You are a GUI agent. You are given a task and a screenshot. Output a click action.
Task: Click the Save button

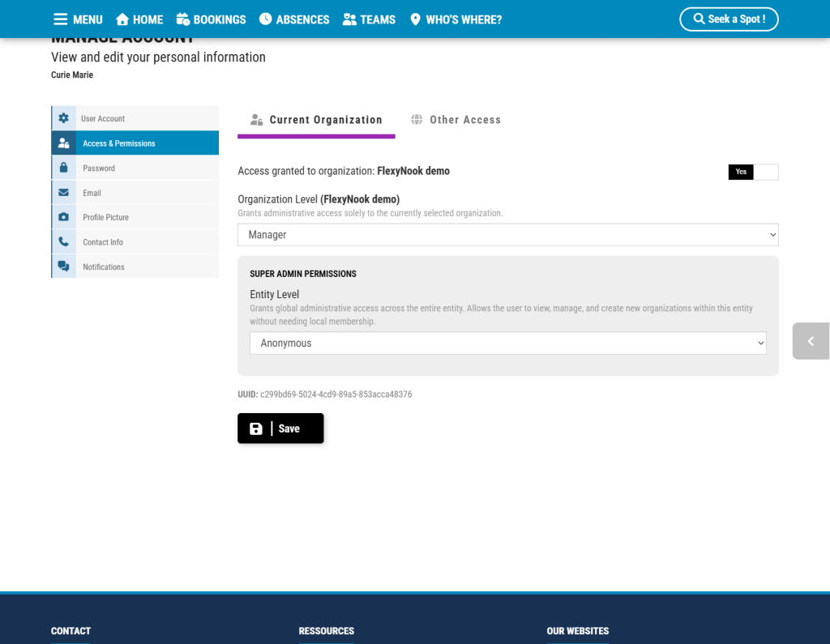click(280, 429)
